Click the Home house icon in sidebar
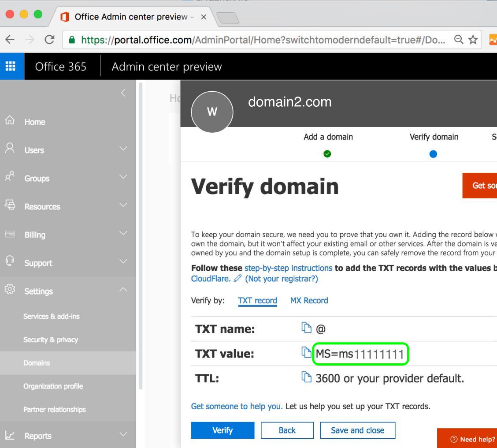This screenshot has height=448, width=497. (x=10, y=120)
